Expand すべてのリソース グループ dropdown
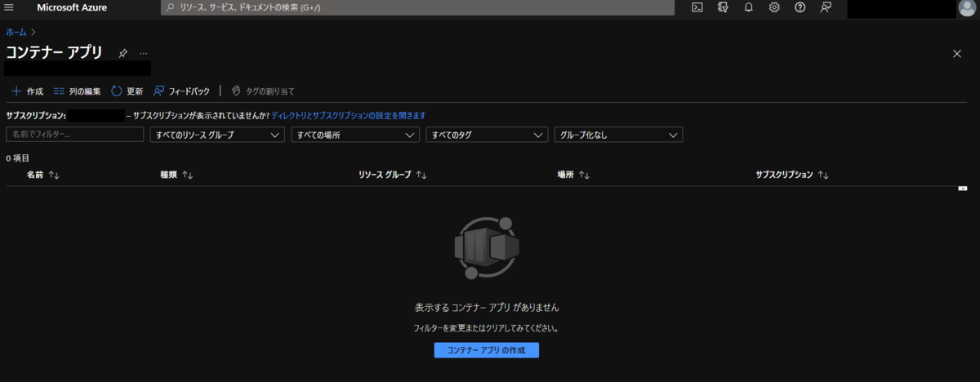 [x=218, y=135]
